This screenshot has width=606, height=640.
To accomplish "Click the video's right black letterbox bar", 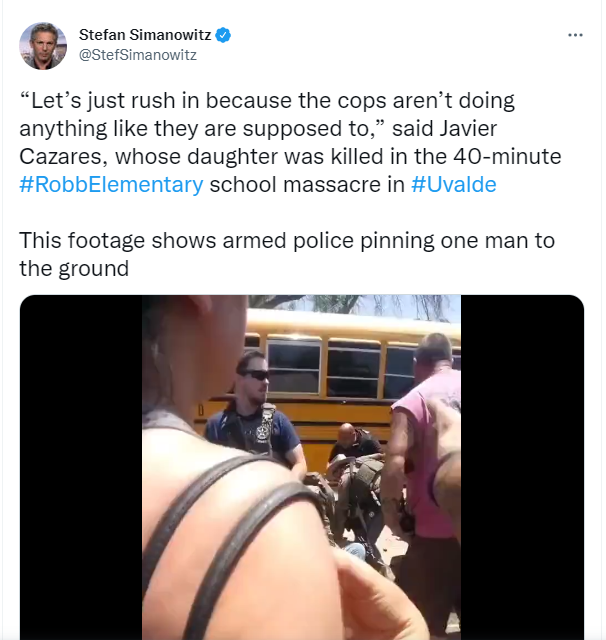I will click(x=522, y=467).
